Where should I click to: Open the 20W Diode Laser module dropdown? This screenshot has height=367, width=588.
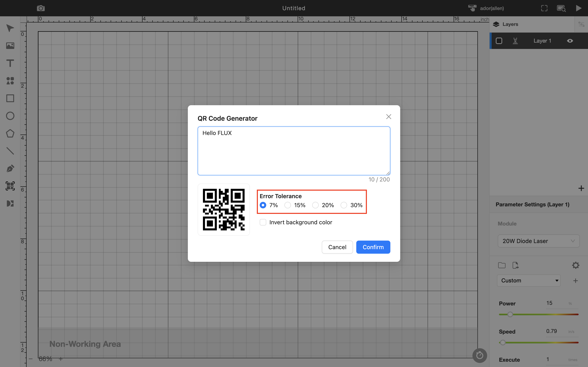(x=538, y=241)
